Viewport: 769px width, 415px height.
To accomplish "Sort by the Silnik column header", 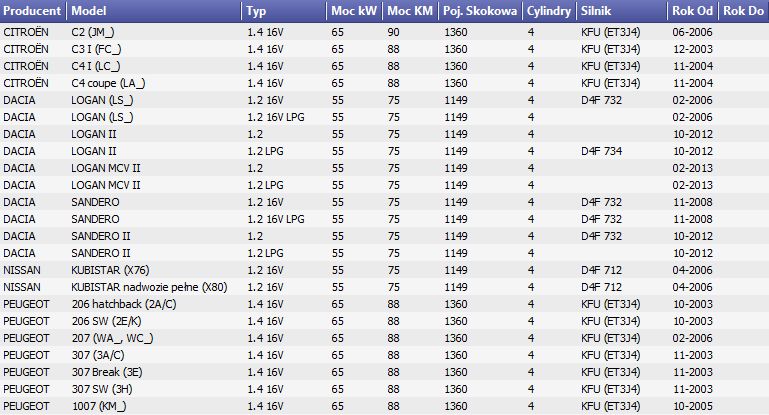I will coord(622,11).
